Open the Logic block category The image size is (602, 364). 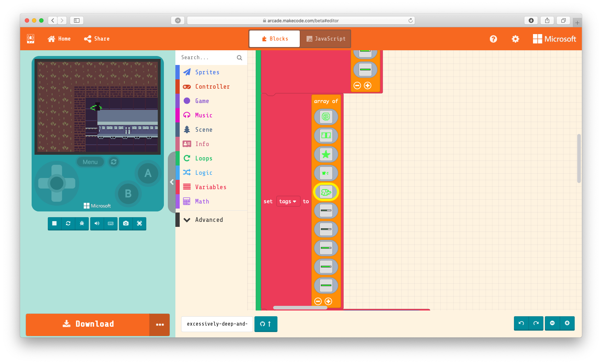coord(211,173)
